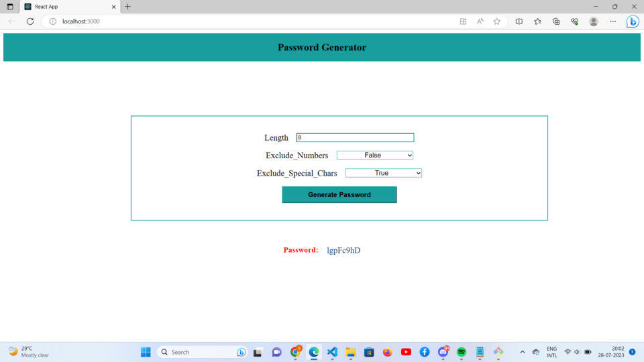Close the React App tab
The image size is (644, 362).
click(x=114, y=7)
